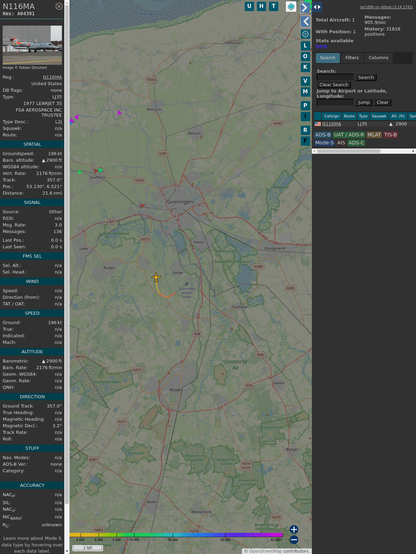Click the M map button
416x554 pixels.
pos(305,92)
